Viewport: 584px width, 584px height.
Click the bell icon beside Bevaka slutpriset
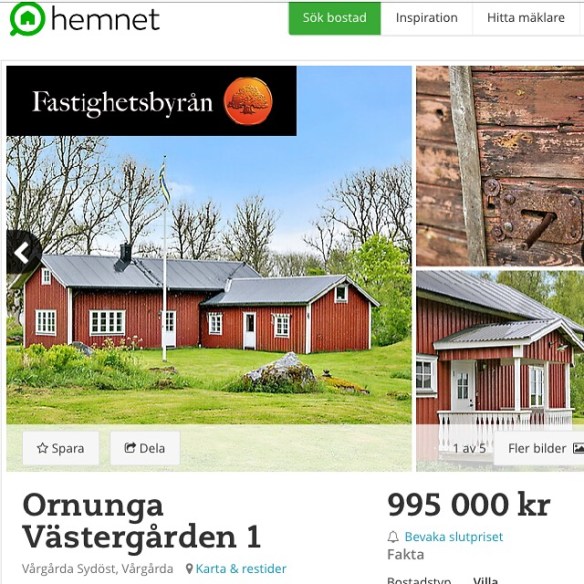pos(393,537)
